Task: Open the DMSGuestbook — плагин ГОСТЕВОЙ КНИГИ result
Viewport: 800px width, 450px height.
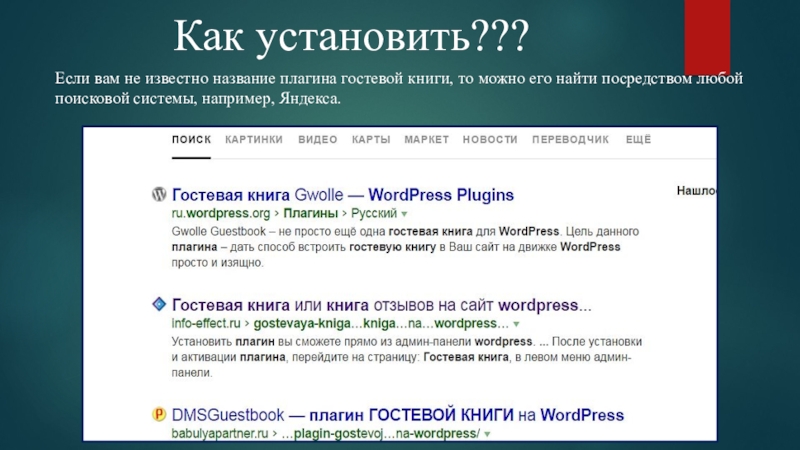Action: (397, 415)
